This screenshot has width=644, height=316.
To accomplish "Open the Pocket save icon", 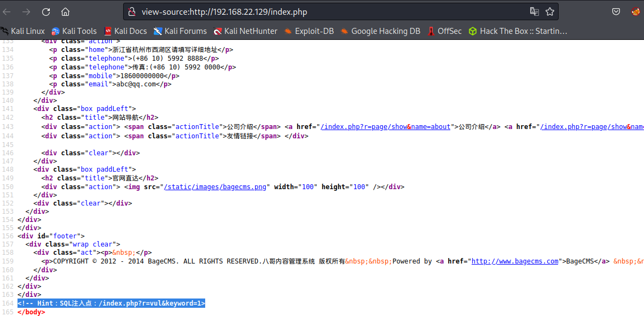I will [616, 11].
